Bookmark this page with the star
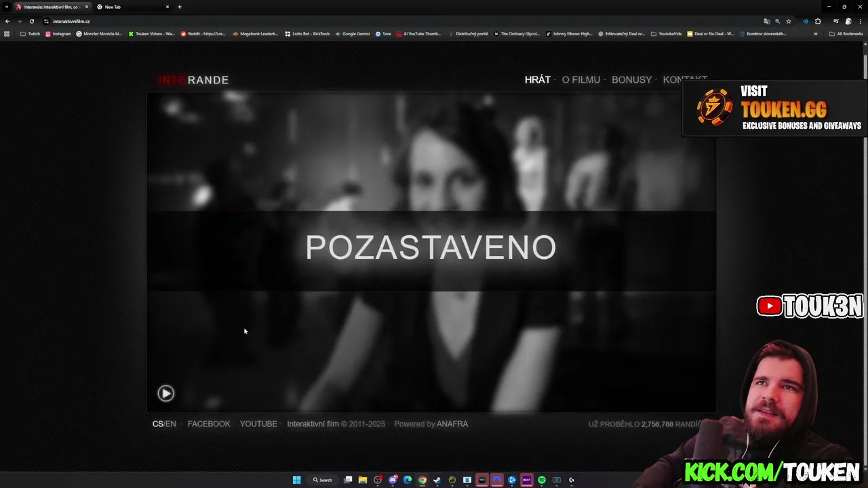The width and height of the screenshot is (868, 488). (x=789, y=21)
